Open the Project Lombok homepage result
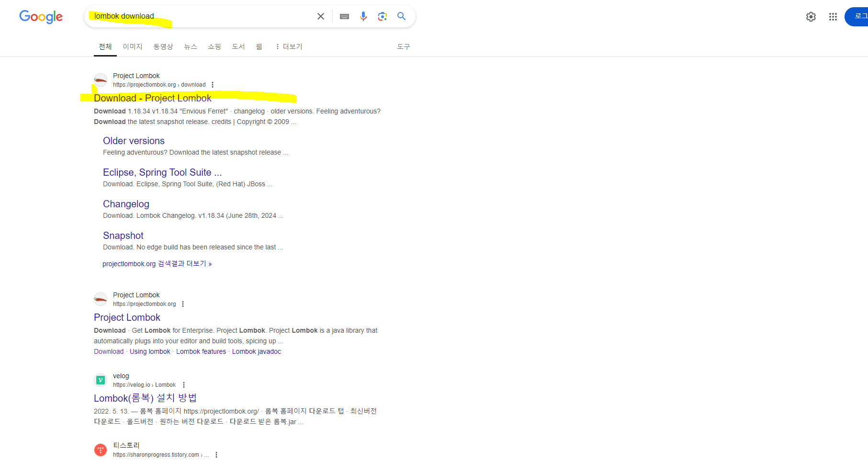 click(127, 317)
